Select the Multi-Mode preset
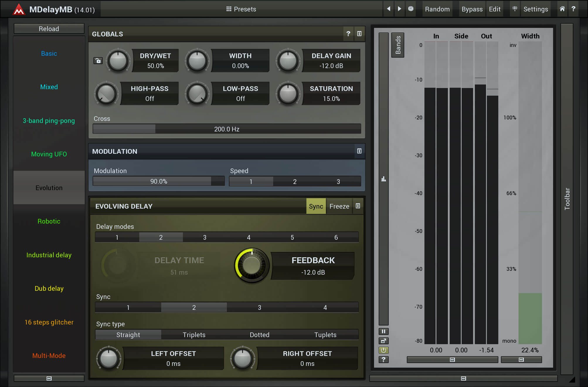Image resolution: width=588 pixels, height=387 pixels. click(49, 356)
